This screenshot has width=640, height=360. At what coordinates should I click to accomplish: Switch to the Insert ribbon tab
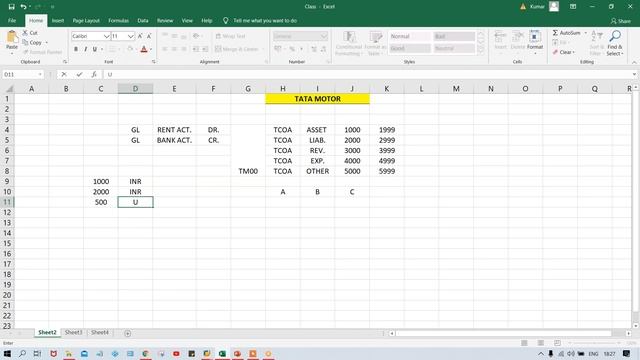(58, 20)
